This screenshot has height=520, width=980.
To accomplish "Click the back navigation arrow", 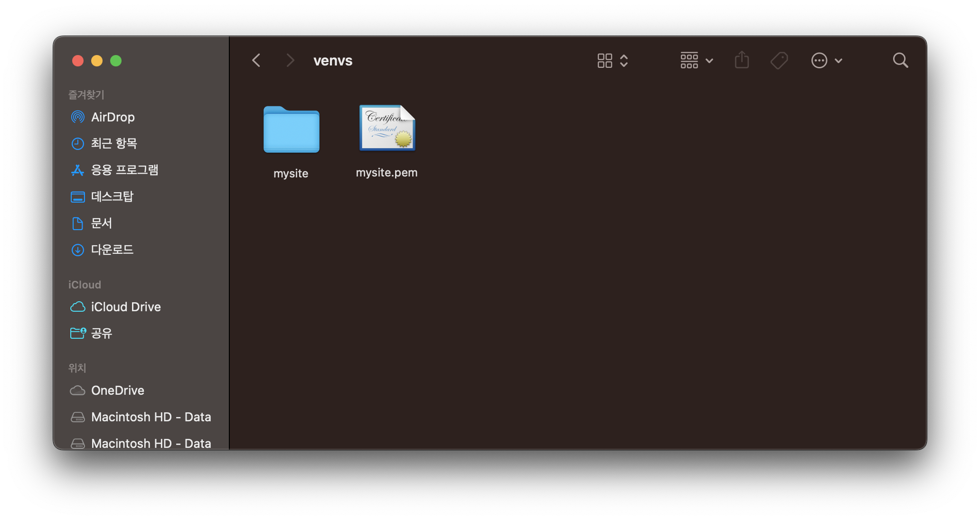I will click(x=256, y=60).
